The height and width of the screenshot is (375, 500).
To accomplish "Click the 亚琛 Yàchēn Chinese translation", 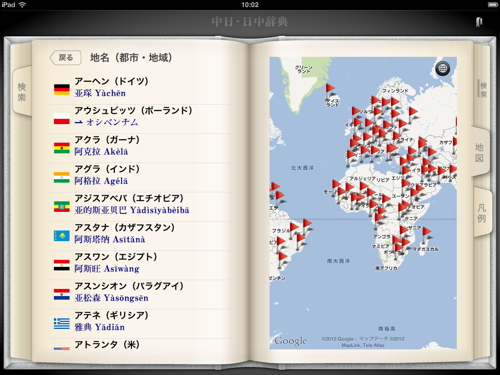I will [x=100, y=93].
